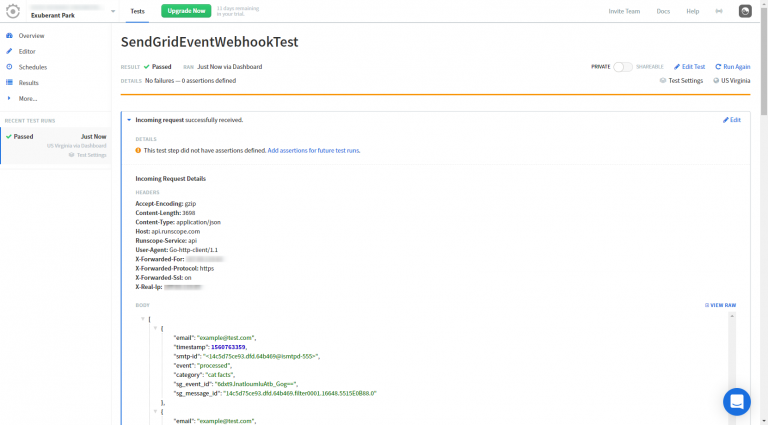Image resolution: width=768 pixels, height=425 pixels.
Task: Open the Exuberant Park bucket dropdown
Action: coord(112,12)
